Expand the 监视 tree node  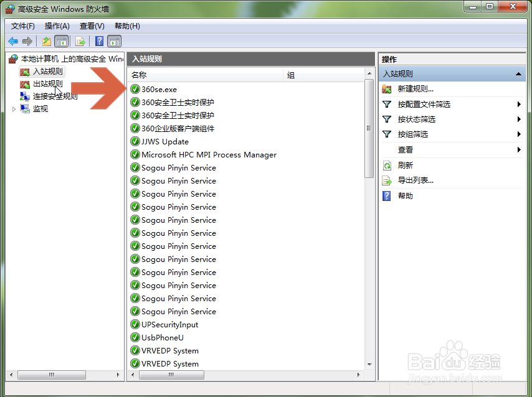14,109
